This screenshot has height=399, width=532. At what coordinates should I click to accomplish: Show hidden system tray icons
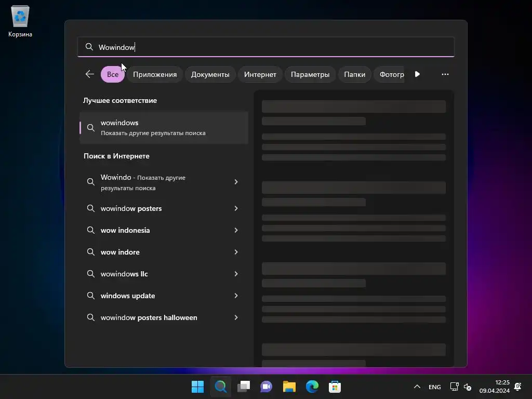417,387
